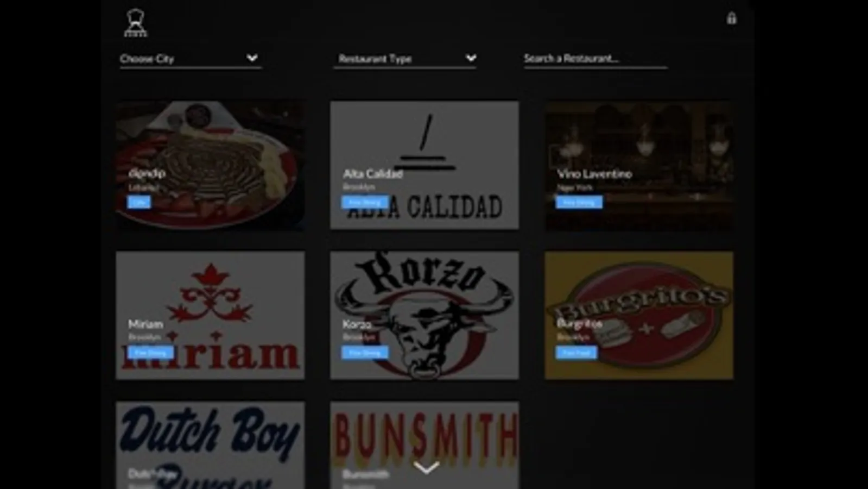Click the scroll-down chevron arrow
This screenshot has width=868, height=489.
tap(426, 467)
